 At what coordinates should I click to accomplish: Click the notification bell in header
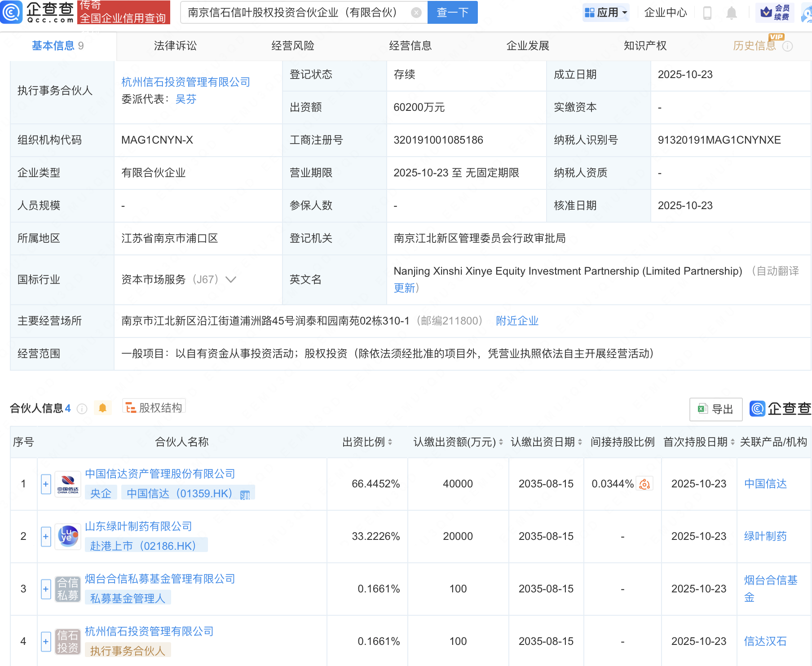click(731, 13)
